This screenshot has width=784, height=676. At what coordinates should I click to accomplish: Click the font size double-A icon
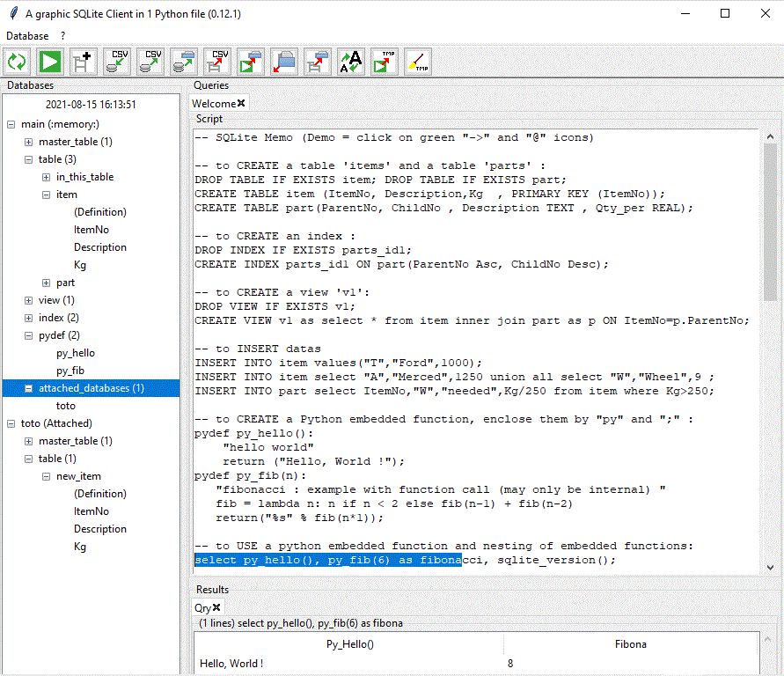(351, 62)
